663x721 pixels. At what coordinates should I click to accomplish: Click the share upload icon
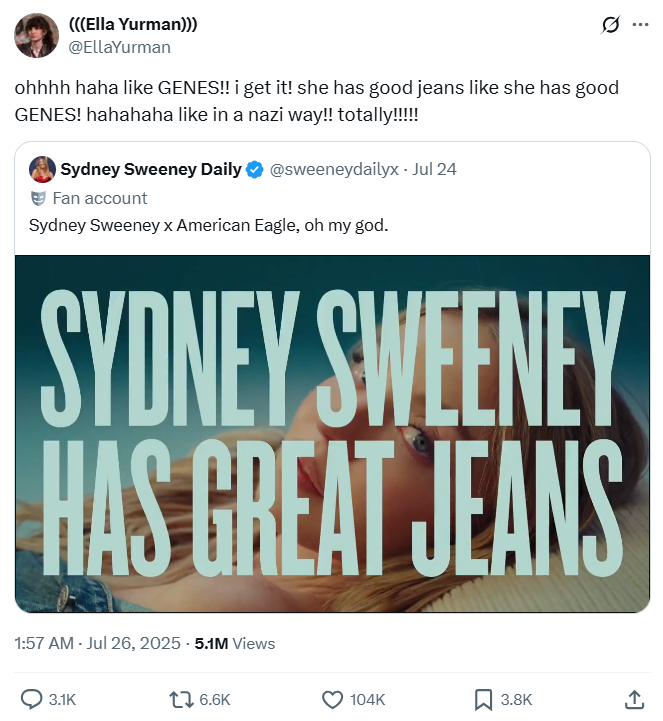pyautogui.click(x=634, y=699)
